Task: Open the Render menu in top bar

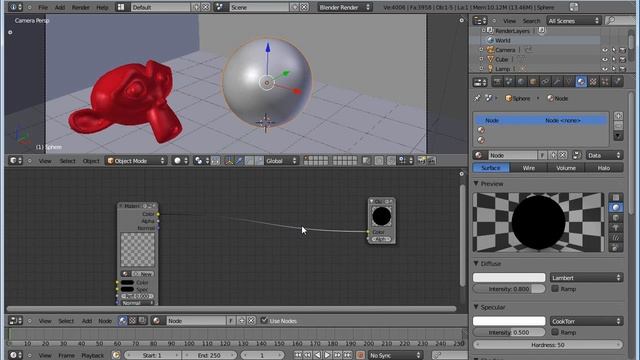Action: coord(80,7)
